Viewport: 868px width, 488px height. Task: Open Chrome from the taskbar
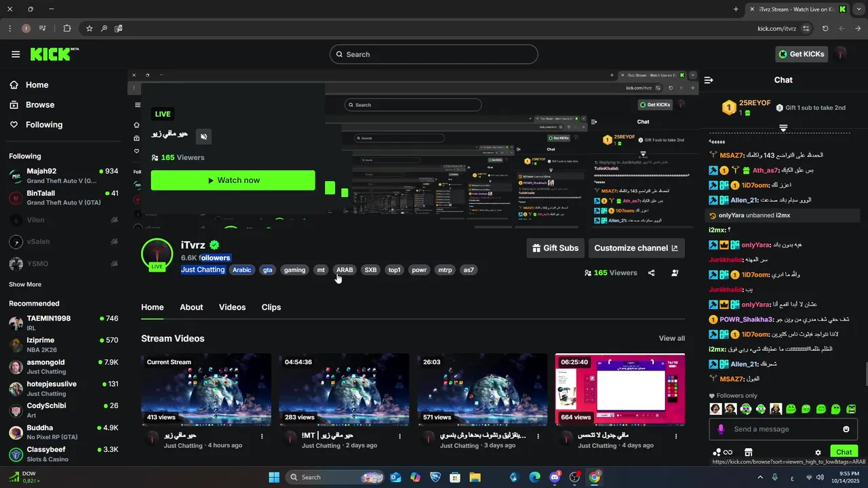[x=595, y=477]
